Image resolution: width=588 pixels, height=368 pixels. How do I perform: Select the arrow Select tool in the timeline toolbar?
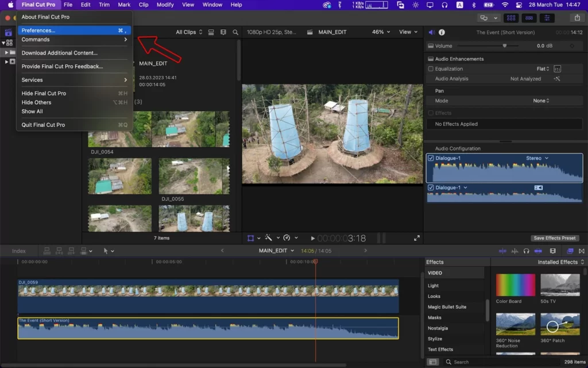click(x=106, y=251)
